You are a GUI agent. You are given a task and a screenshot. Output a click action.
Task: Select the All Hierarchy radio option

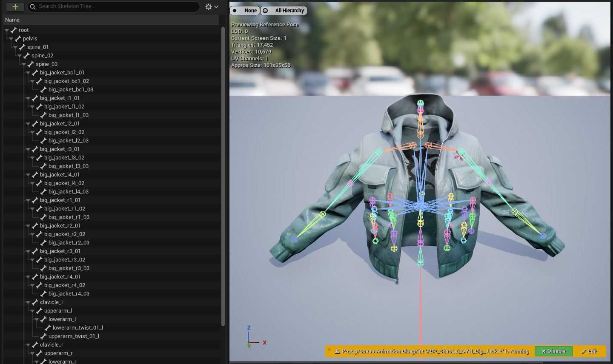pos(284,11)
